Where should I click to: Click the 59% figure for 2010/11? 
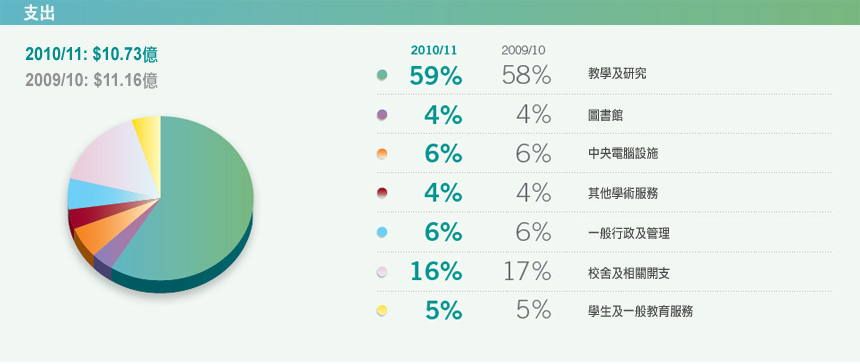(435, 76)
